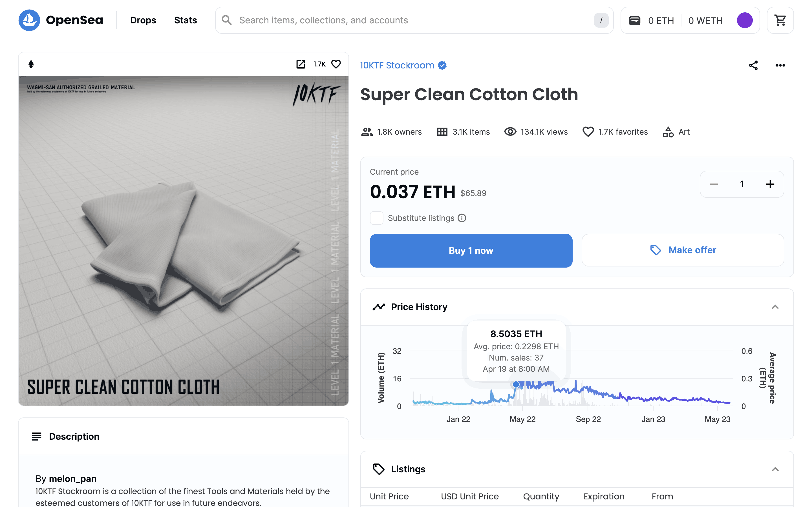Open the 10KTF Stockroom collection link

(397, 65)
